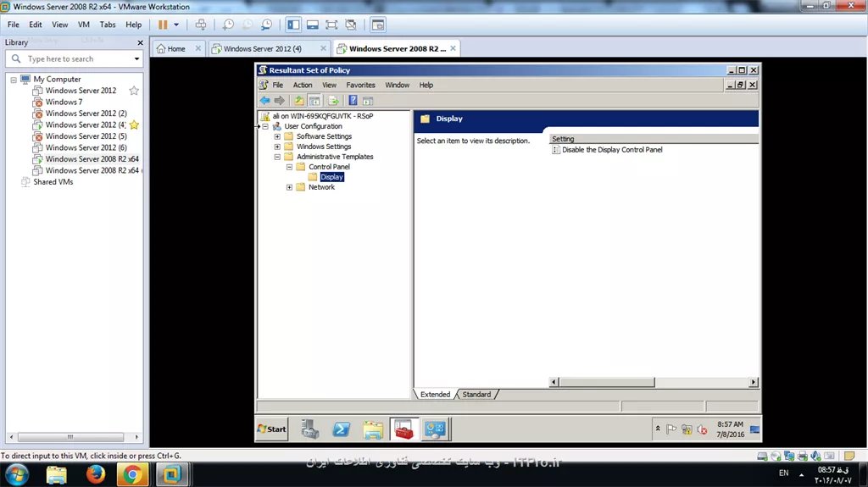Image resolution: width=868 pixels, height=487 pixels.
Task: Click the Export List toolbar icon
Action: coord(333,100)
